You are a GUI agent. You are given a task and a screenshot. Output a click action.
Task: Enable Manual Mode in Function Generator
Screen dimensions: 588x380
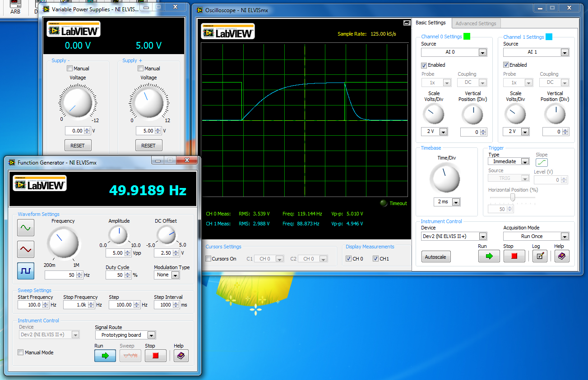click(20, 353)
